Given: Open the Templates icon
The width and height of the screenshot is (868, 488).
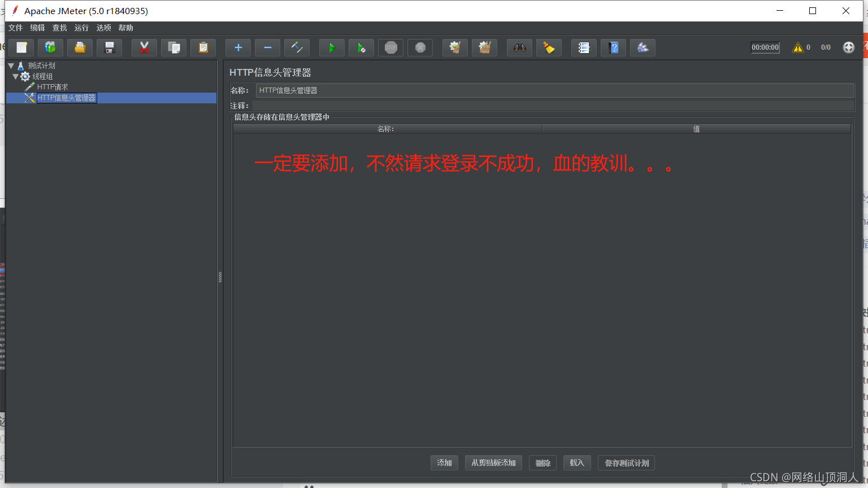Looking at the screenshot, I should (x=51, y=47).
